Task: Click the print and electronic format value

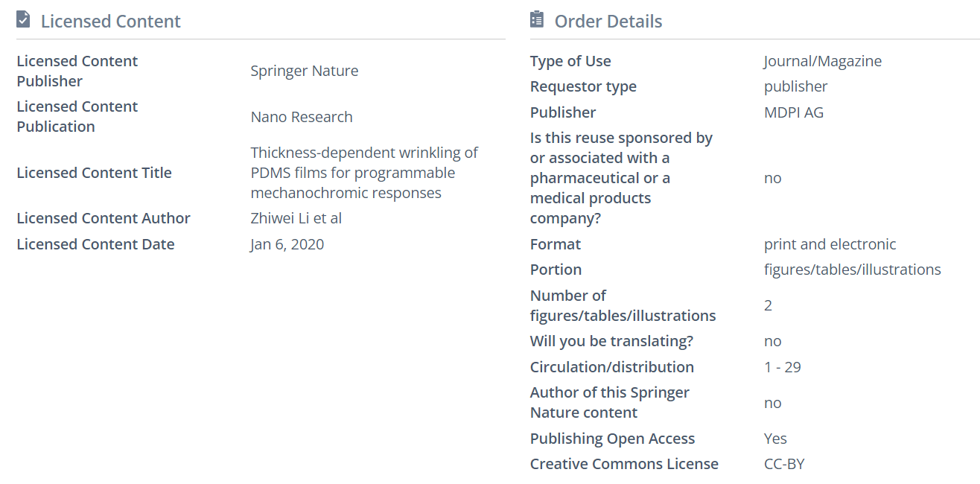Action: 830,244
